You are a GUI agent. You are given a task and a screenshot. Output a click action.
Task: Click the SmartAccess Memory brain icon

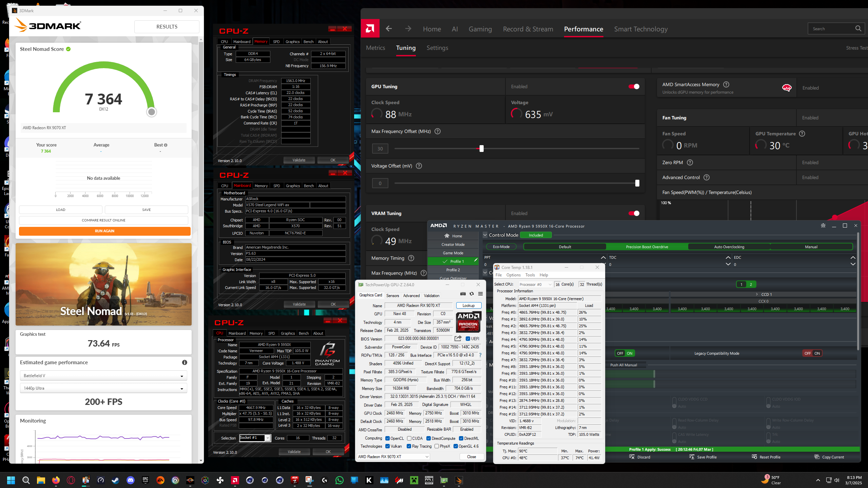point(787,88)
